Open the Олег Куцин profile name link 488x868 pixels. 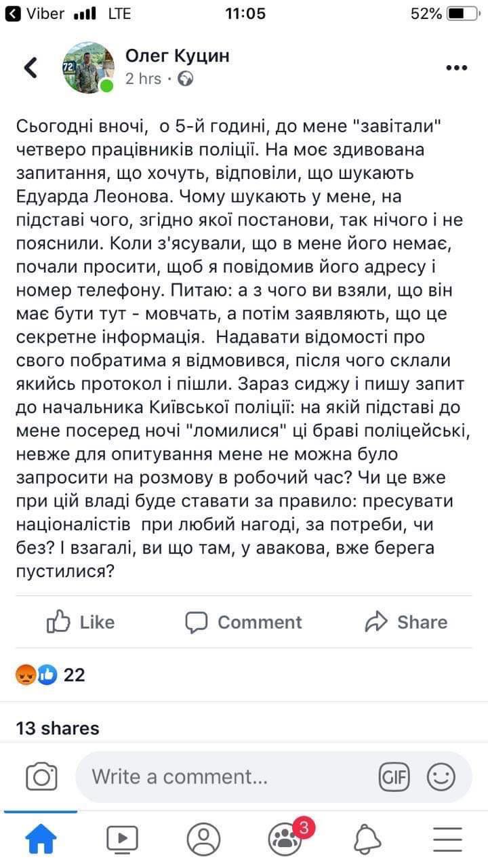point(178,56)
